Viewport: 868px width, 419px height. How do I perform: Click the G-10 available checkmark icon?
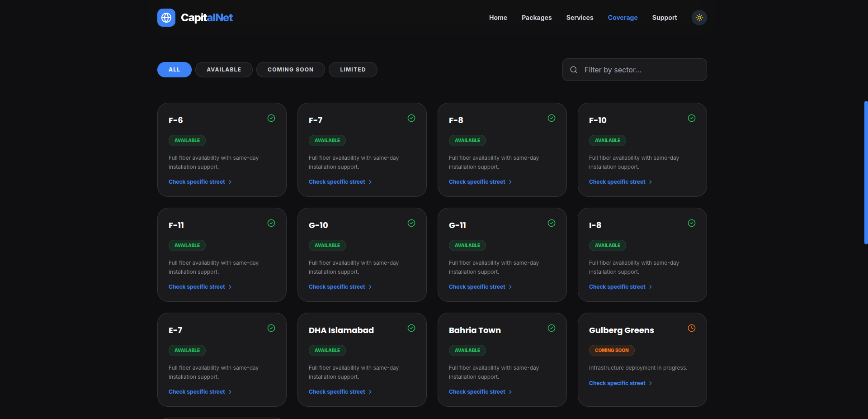click(411, 223)
